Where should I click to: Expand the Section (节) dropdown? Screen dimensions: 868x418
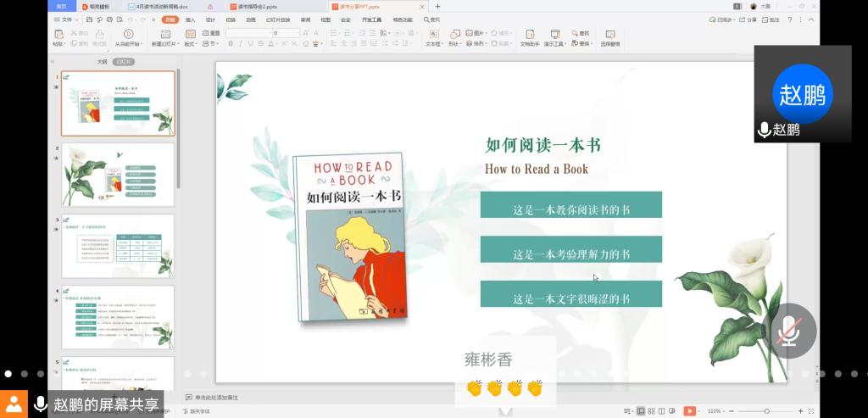pos(209,43)
